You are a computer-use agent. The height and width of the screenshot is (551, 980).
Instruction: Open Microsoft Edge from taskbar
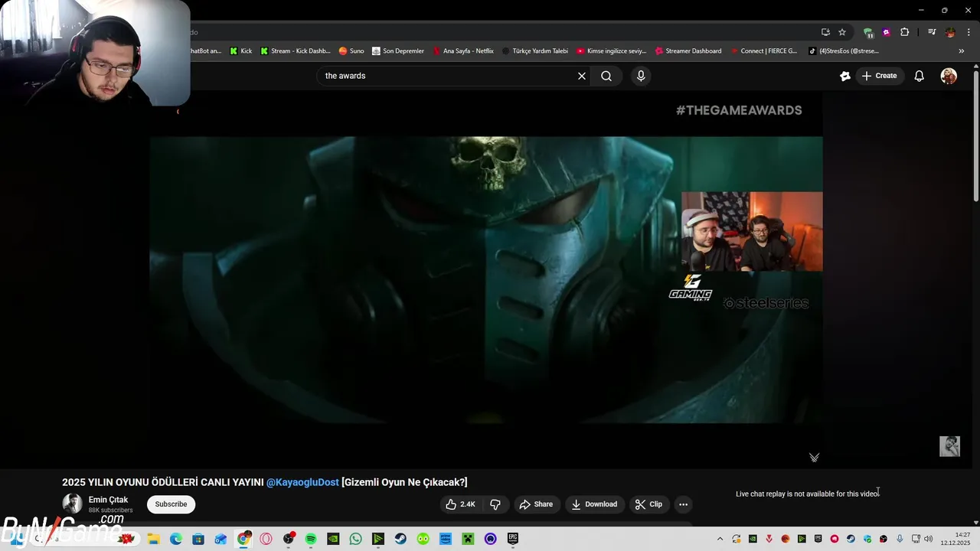pyautogui.click(x=176, y=539)
